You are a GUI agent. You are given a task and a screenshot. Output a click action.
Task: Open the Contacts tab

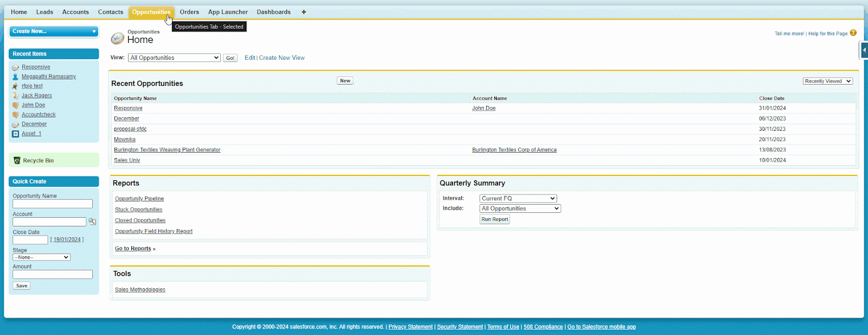coord(111,12)
